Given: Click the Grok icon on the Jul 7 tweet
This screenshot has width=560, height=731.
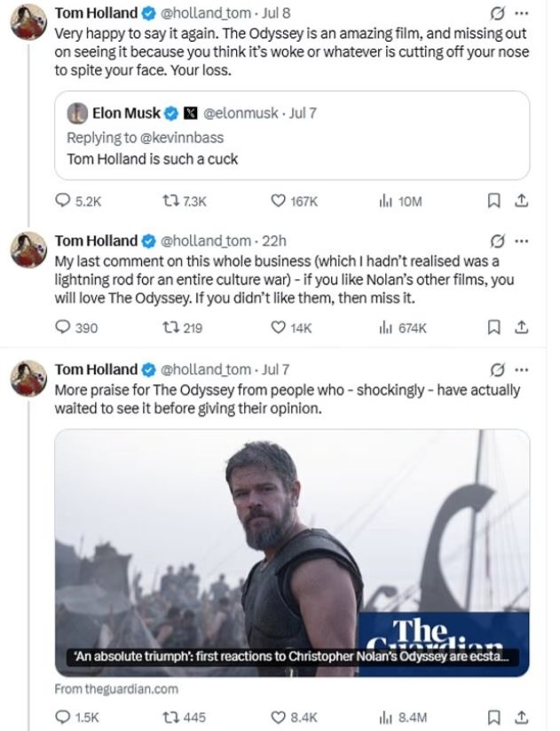Looking at the screenshot, I should tap(497, 370).
